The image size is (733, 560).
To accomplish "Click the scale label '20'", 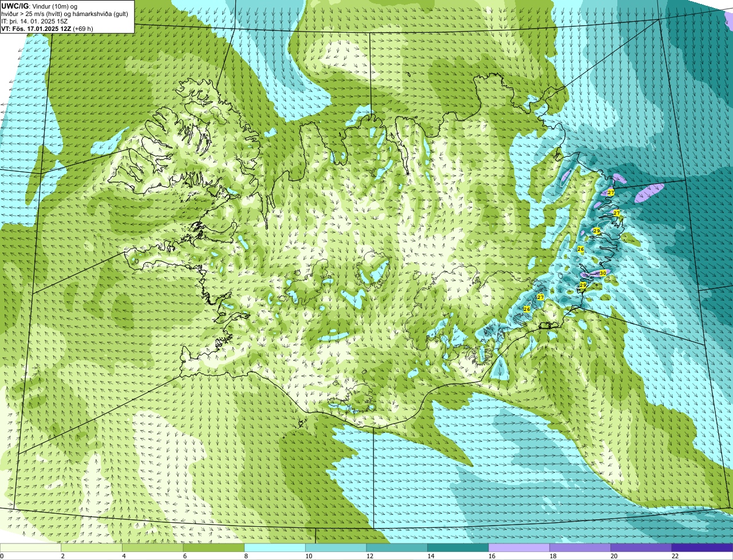I will [614, 556].
